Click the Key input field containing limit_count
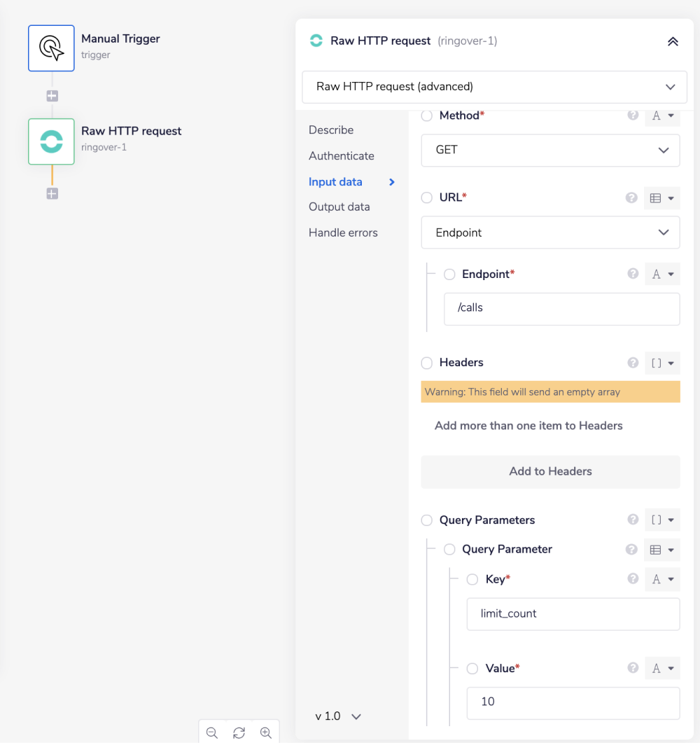The image size is (700, 743). pyautogui.click(x=573, y=614)
